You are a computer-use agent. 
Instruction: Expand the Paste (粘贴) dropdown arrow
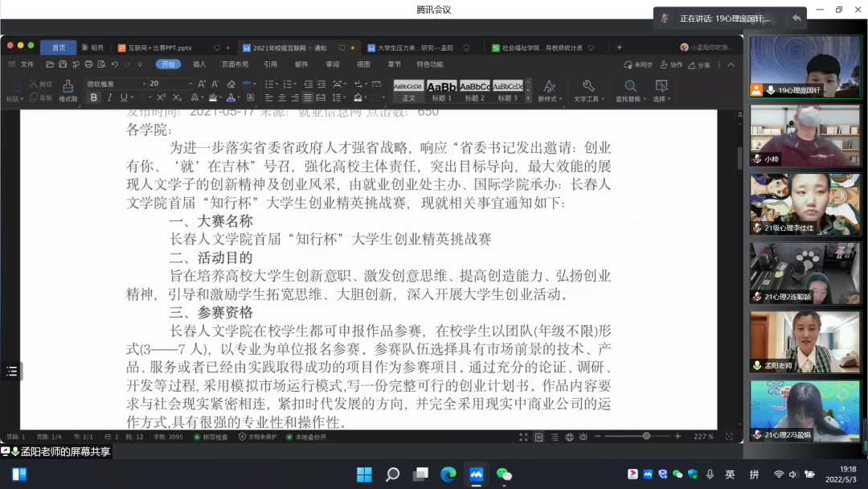point(23,99)
